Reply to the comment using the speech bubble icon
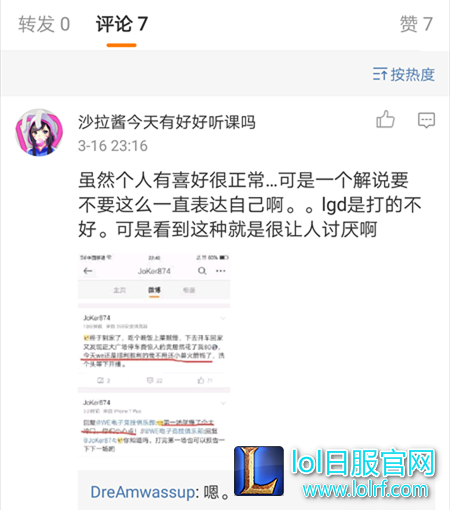This screenshot has width=450, height=510. 426,120
